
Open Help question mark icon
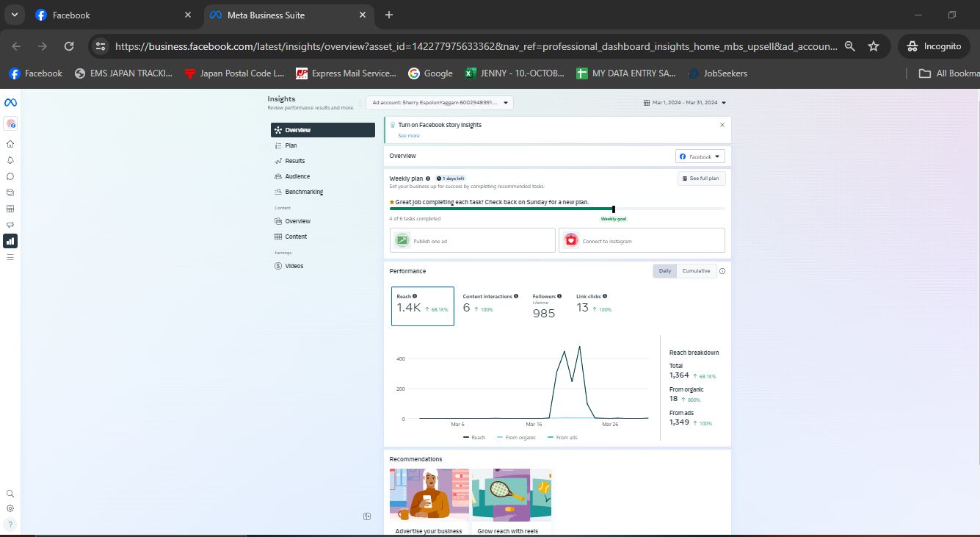coord(10,524)
